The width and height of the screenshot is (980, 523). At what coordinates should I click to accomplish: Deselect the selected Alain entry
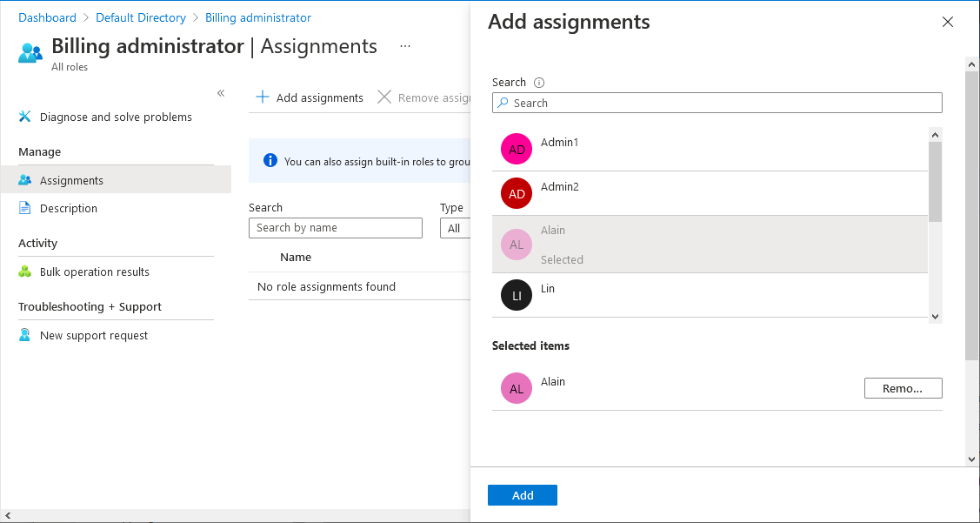(x=710, y=245)
